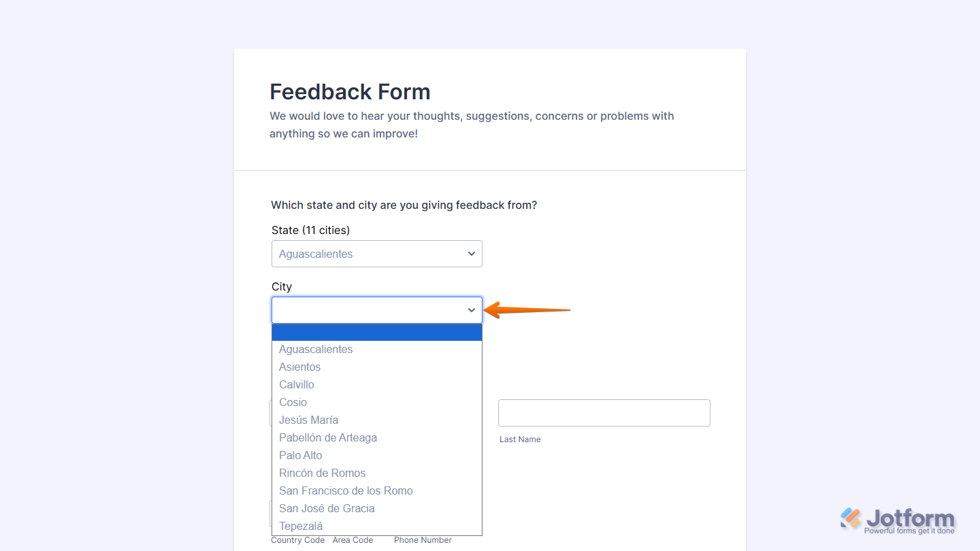The width and height of the screenshot is (980, 551).
Task: Collapse the city list via its chevron arrow
Action: (x=470, y=310)
